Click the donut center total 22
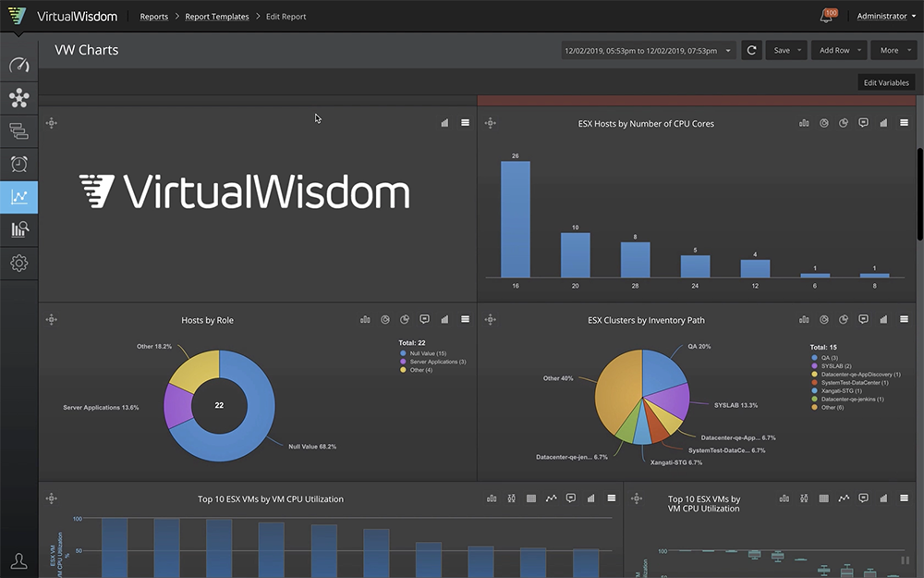 [219, 405]
